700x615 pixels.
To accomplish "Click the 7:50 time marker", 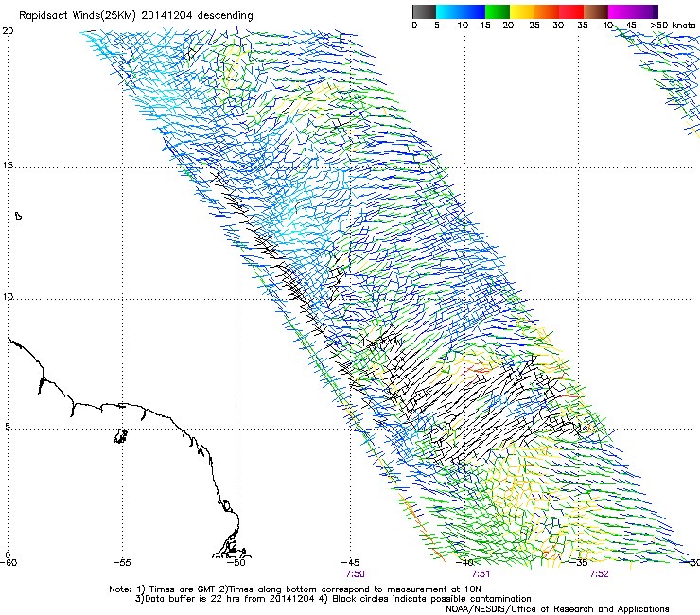I will click(x=355, y=574).
